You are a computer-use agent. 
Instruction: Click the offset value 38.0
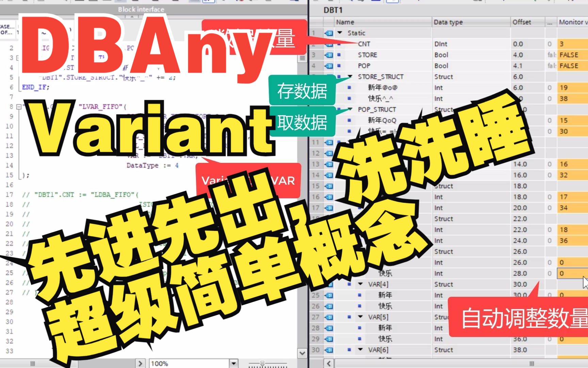pyautogui.click(x=520, y=350)
